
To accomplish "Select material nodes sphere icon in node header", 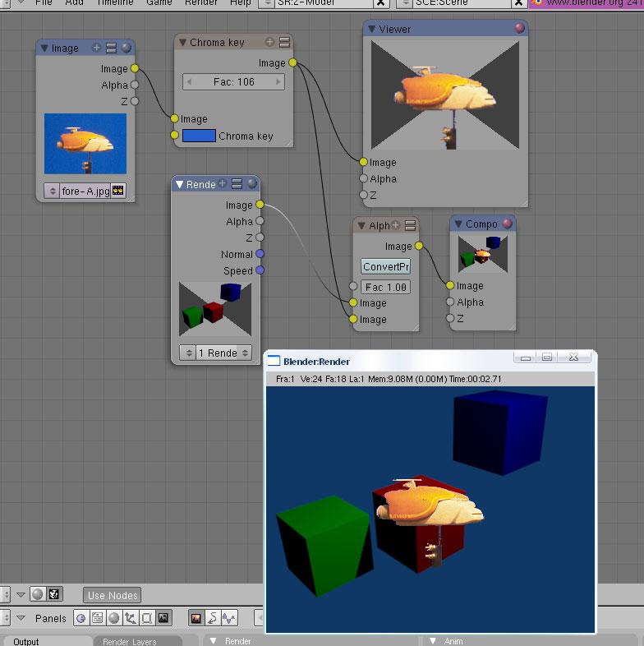I will point(38,594).
